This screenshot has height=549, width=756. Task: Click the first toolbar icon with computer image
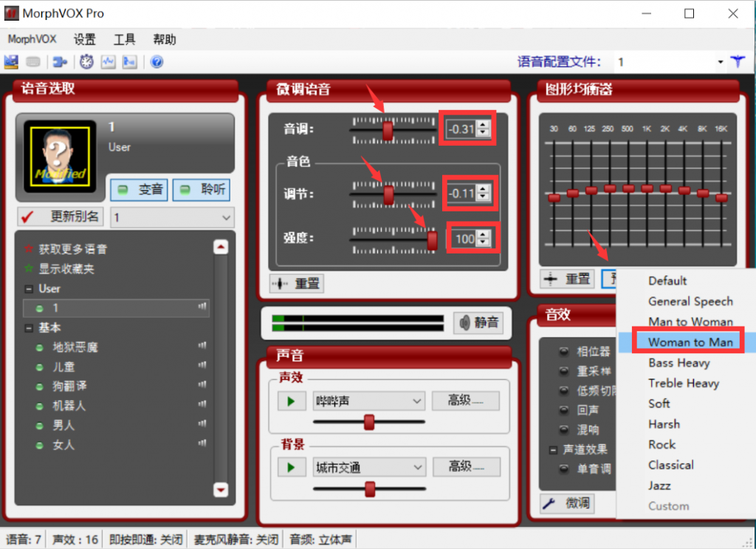coord(11,62)
